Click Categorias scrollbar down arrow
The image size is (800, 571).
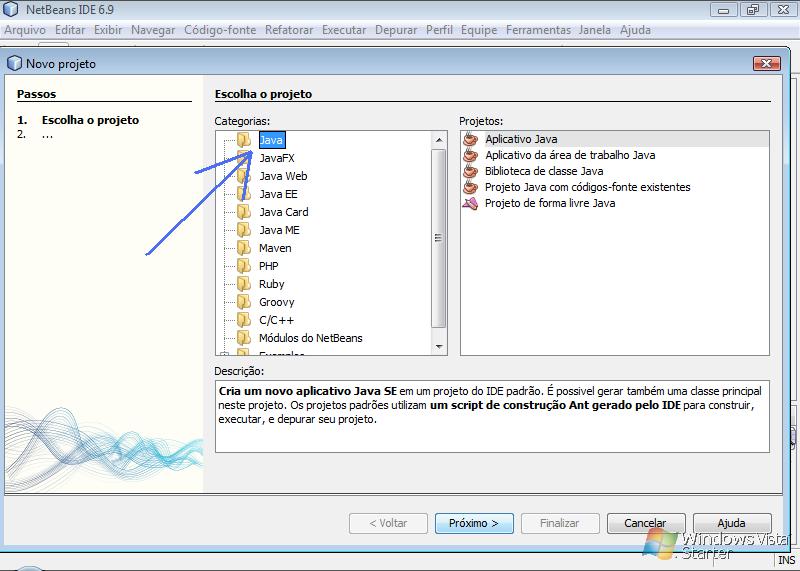pyautogui.click(x=439, y=346)
